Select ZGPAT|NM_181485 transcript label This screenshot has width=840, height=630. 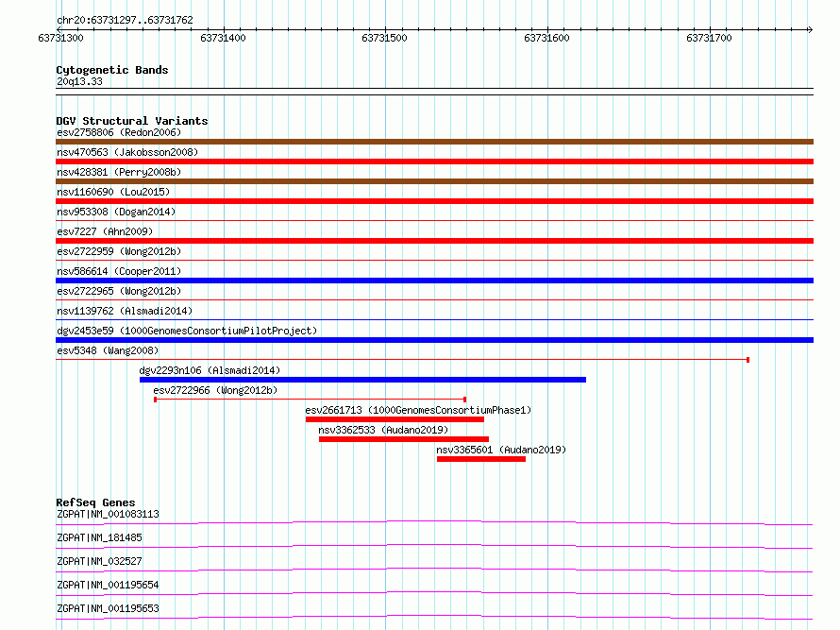click(x=99, y=537)
